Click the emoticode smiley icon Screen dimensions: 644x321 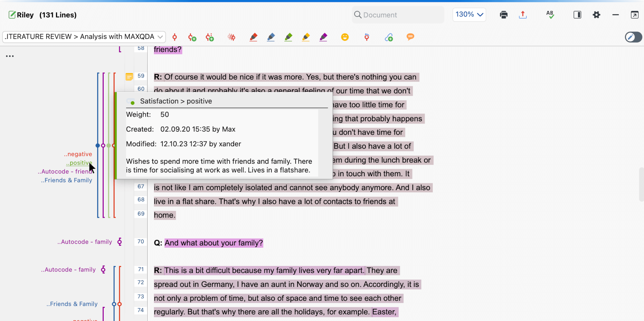345,37
